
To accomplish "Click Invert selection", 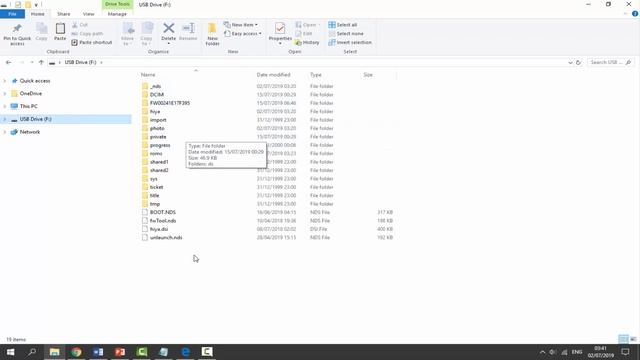I will coord(350,42).
